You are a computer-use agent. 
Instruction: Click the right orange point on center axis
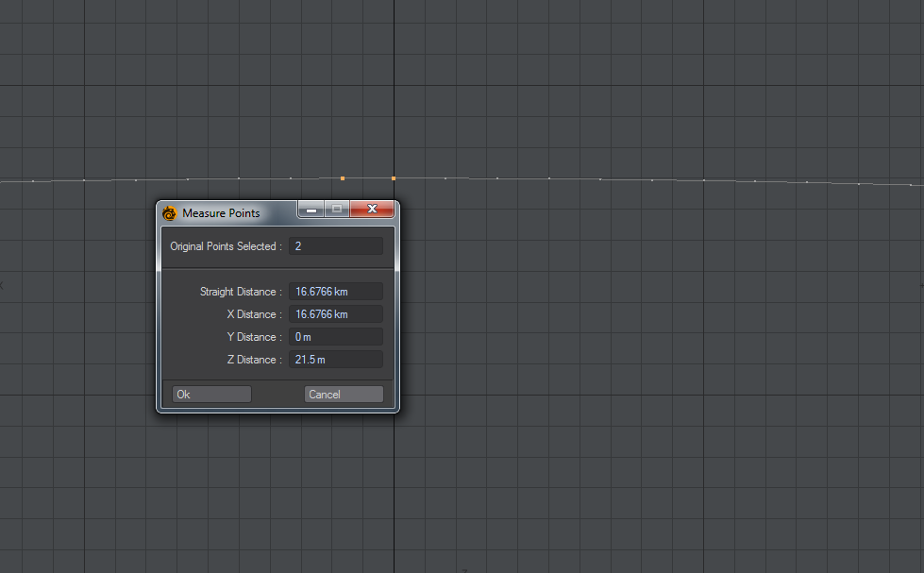(394, 177)
